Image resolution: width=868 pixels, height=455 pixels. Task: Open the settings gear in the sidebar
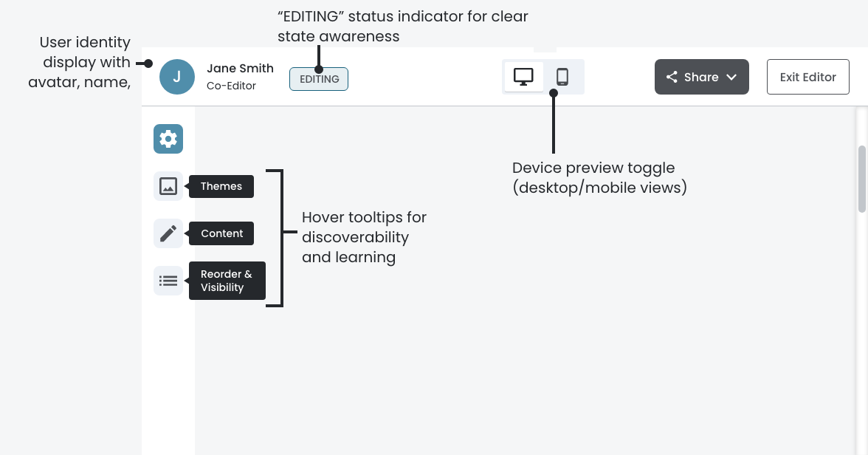[x=168, y=139]
